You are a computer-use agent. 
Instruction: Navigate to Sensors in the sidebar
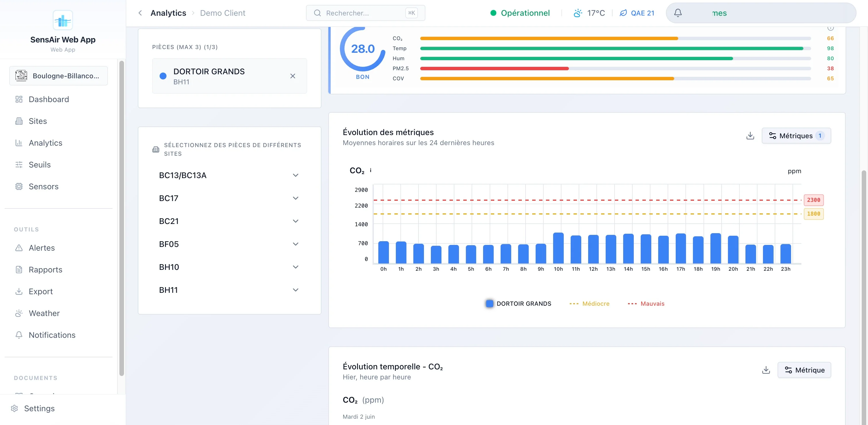click(59, 187)
